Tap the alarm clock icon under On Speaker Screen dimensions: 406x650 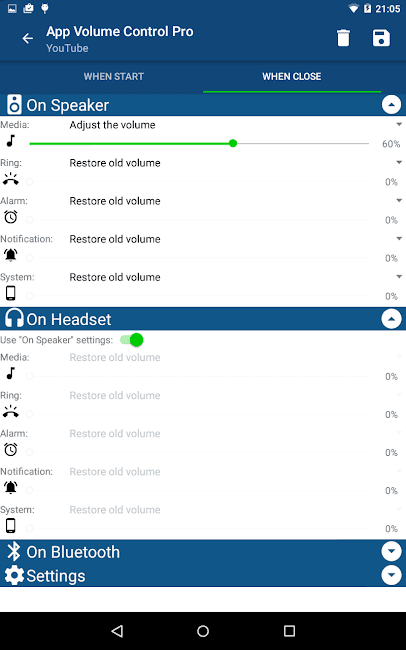pyautogui.click(x=11, y=217)
